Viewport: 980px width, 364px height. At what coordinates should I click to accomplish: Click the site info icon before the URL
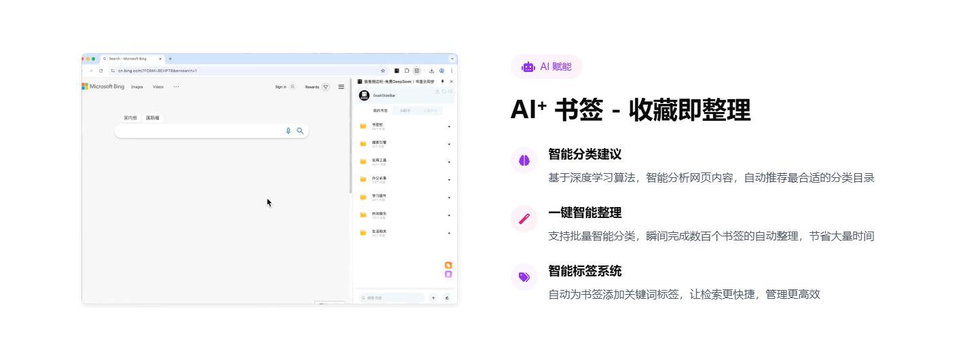pos(113,71)
